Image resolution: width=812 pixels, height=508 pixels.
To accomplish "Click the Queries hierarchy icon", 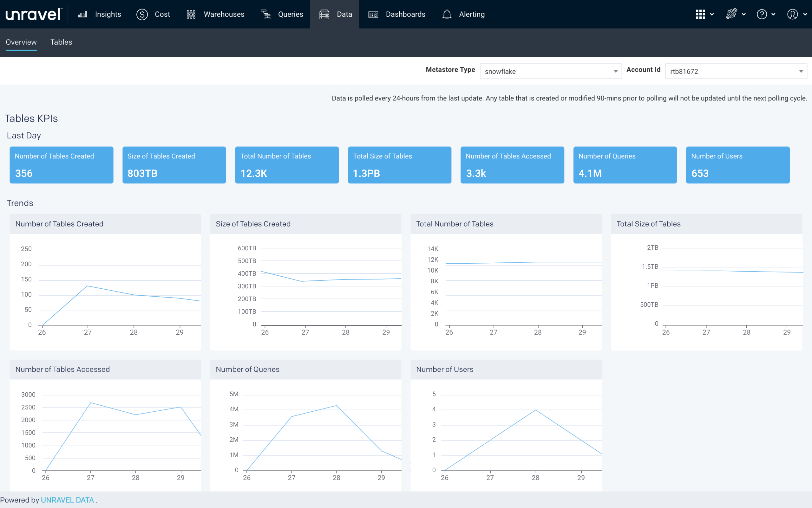I will 265,14.
